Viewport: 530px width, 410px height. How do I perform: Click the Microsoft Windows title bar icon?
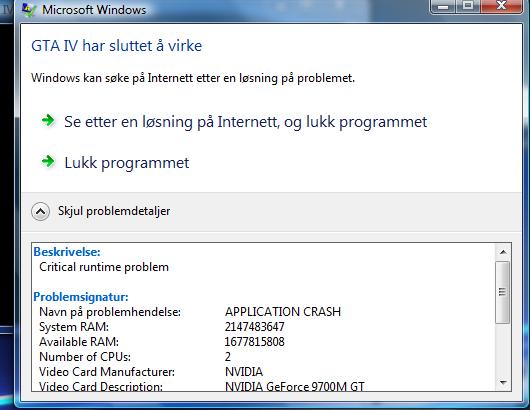[x=29, y=9]
